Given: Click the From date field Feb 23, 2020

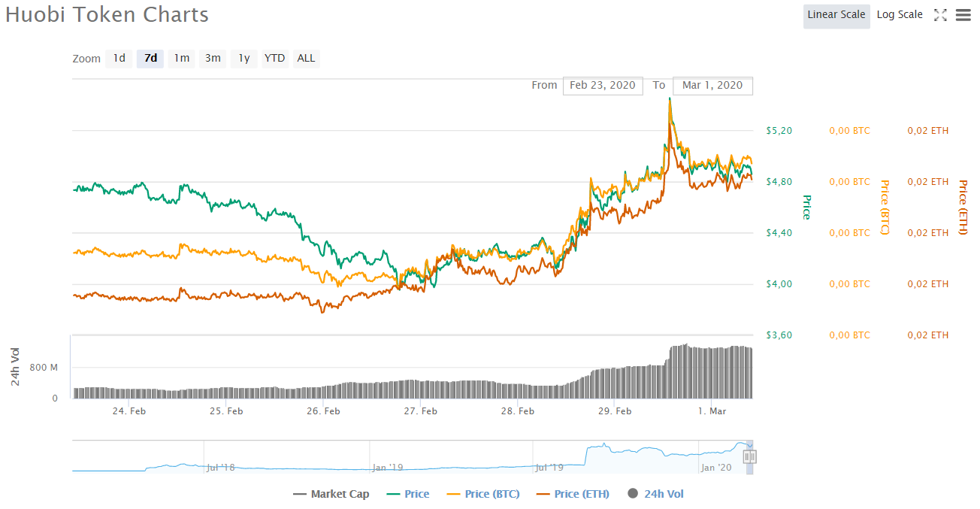Looking at the screenshot, I should click(x=602, y=85).
